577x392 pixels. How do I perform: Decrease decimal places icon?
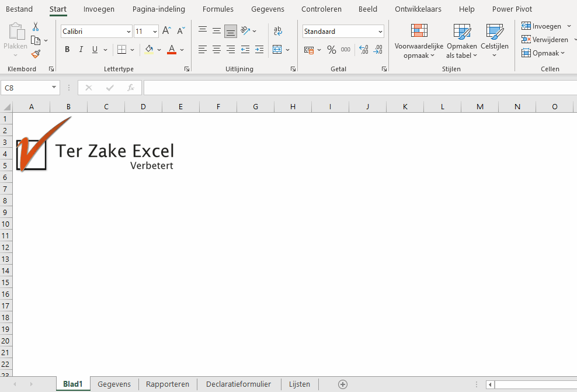(378, 50)
